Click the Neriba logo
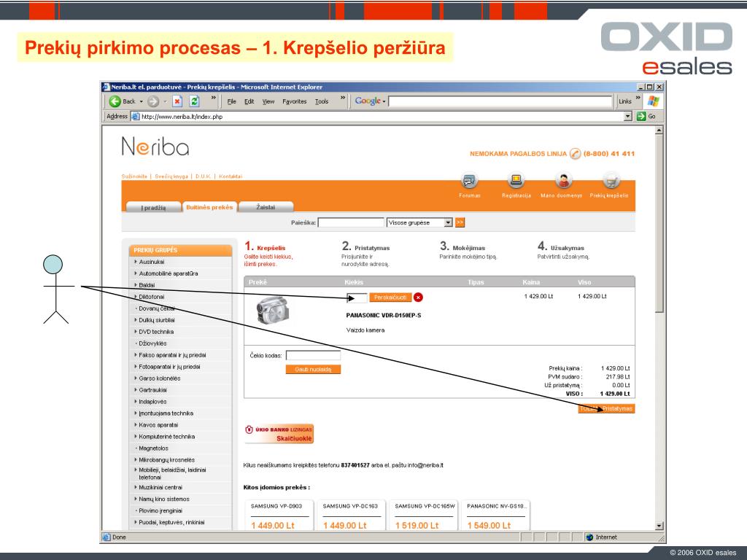 coord(155,146)
